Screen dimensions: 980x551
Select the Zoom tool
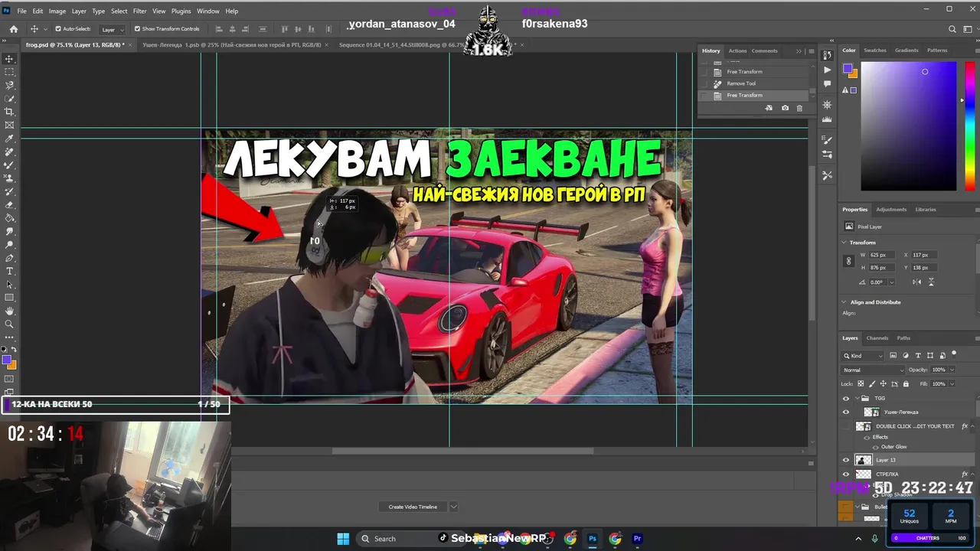(9, 324)
